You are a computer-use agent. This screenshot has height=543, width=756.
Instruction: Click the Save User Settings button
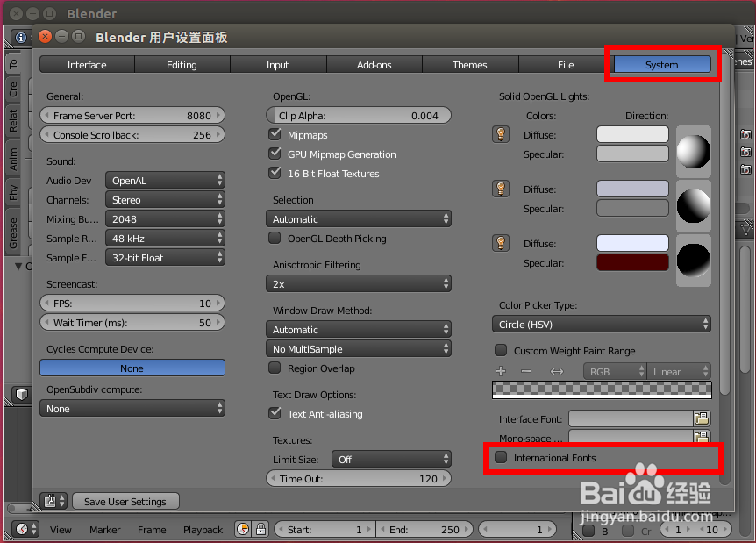125,501
